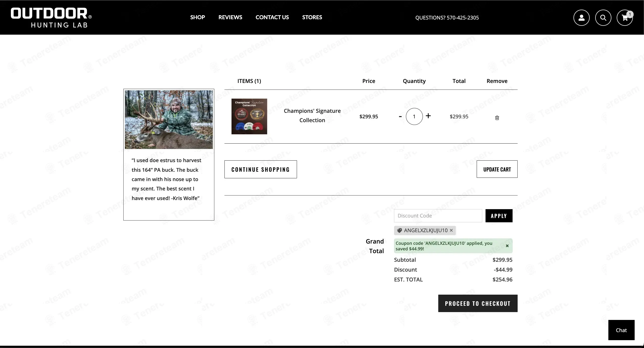This screenshot has height=348, width=644.
Task: Proceed to checkout
Action: 478,303
